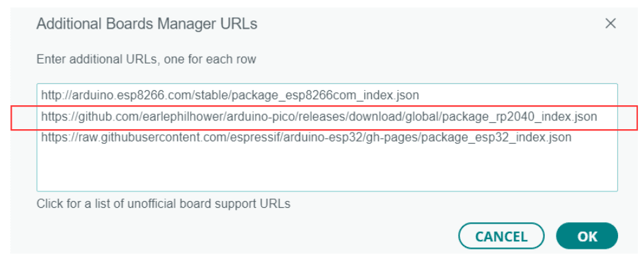Click the CANCEL button

pyautogui.click(x=501, y=236)
